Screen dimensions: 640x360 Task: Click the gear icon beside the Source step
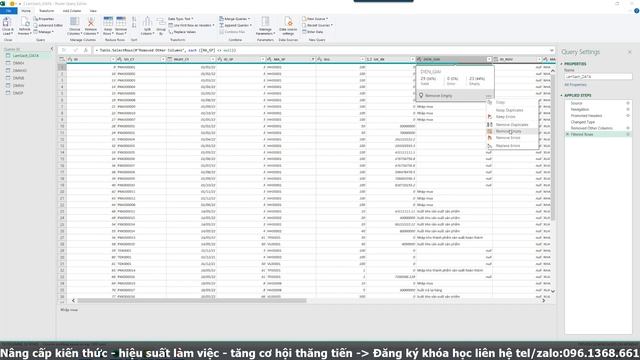pos(628,103)
